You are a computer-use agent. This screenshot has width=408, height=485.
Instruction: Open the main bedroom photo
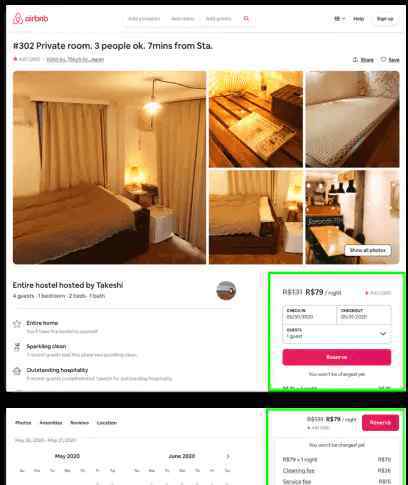pyautogui.click(x=109, y=167)
